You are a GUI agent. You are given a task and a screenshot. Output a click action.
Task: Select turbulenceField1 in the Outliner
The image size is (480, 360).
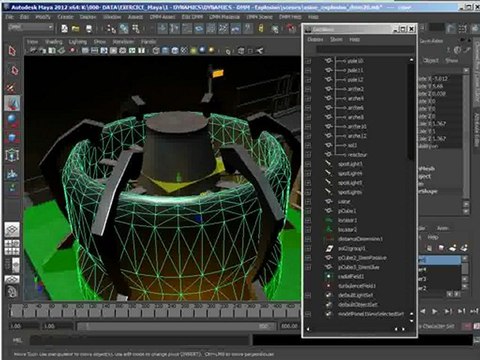[357, 286]
